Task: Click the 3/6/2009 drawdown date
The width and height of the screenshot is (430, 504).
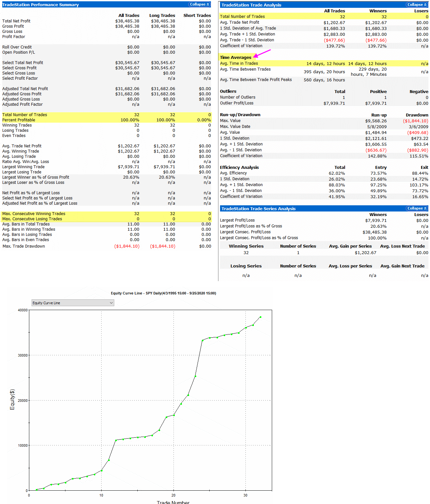Action: [x=419, y=127]
